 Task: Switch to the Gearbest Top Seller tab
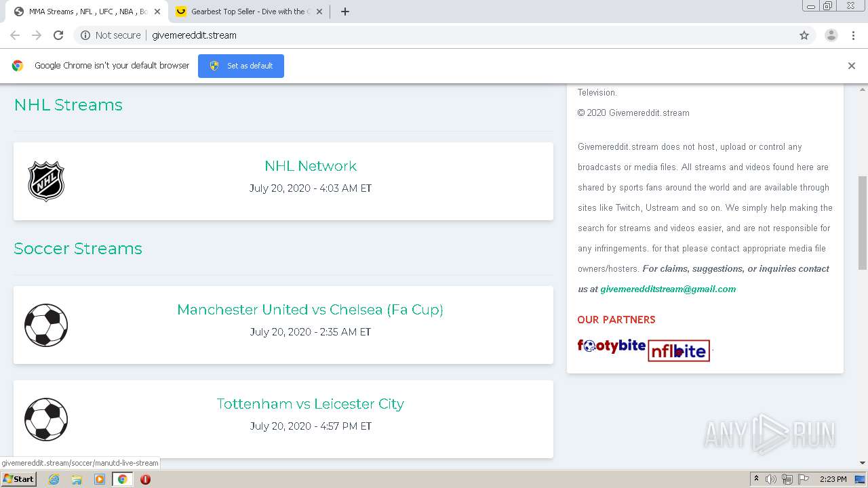pos(249,12)
